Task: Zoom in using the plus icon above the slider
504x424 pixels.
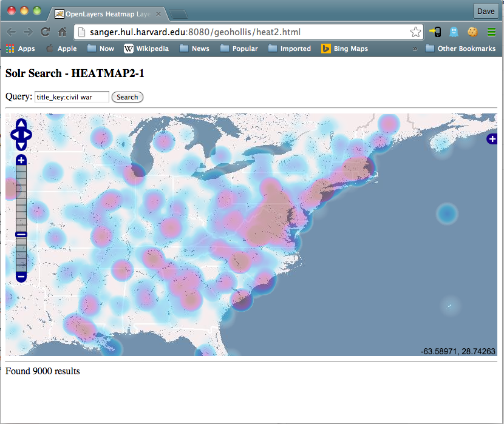Action: tap(21, 160)
